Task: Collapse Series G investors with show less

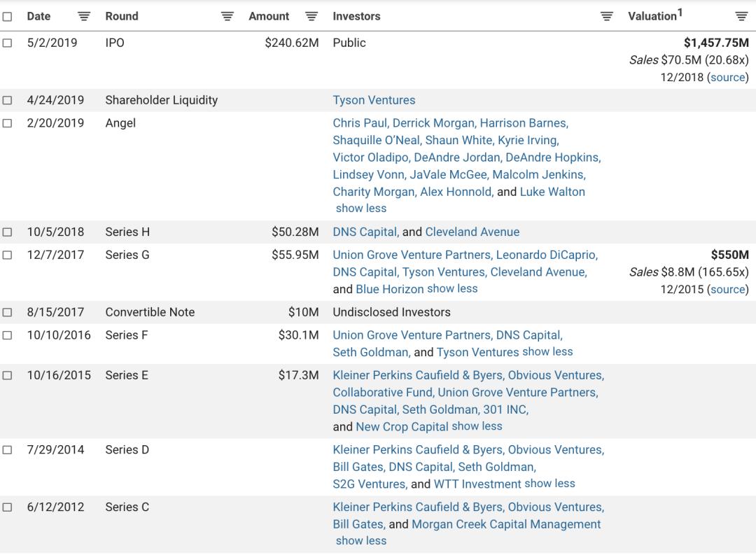Action: point(452,289)
